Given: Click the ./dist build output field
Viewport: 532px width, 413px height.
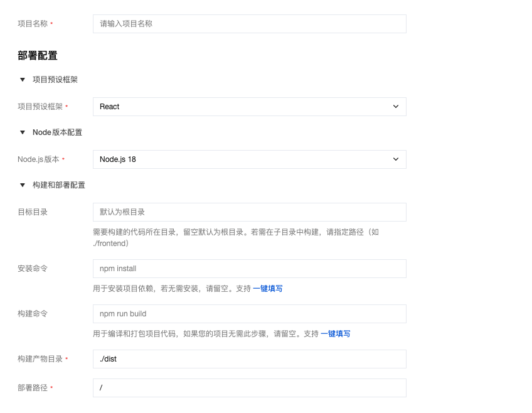Looking at the screenshot, I should click(248, 359).
